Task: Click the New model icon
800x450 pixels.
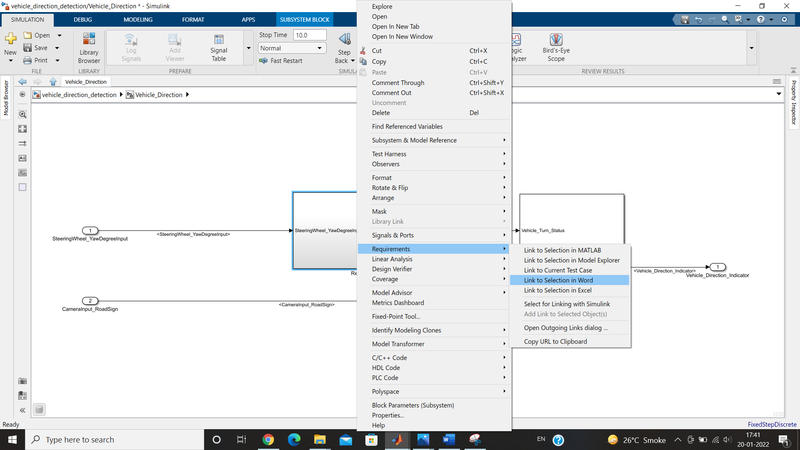Action: tap(10, 39)
